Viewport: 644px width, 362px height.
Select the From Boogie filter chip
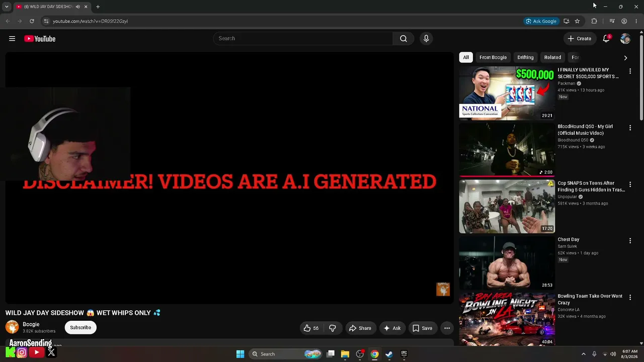(493, 57)
